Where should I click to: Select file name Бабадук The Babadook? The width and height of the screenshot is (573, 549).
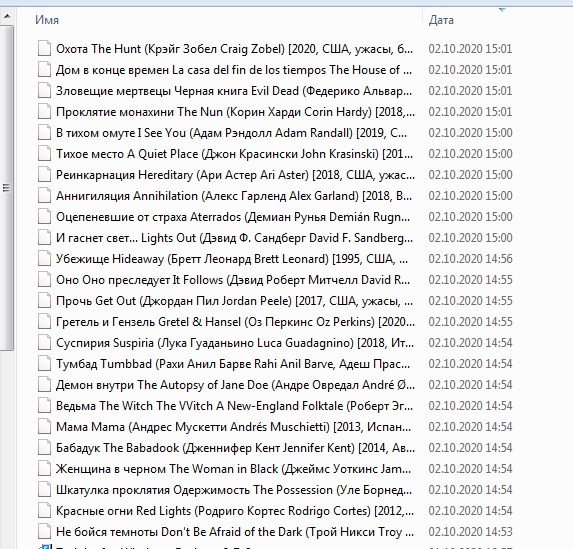pos(235,448)
